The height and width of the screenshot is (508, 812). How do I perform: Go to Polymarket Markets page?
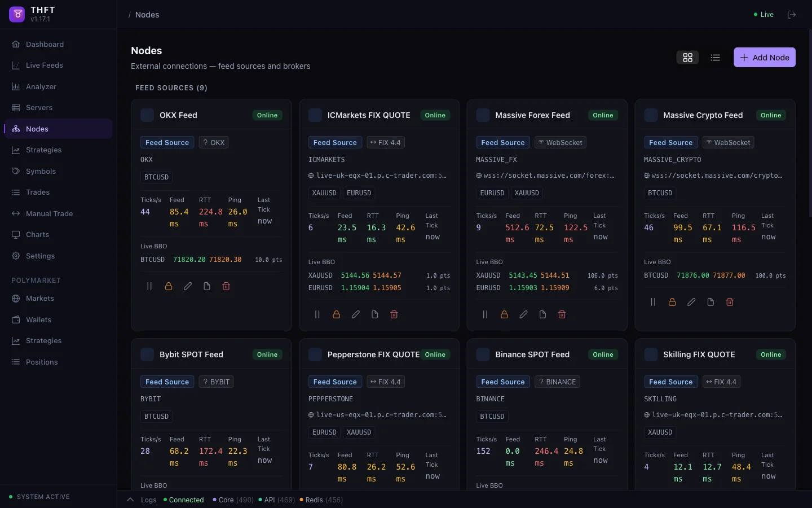pyautogui.click(x=40, y=298)
